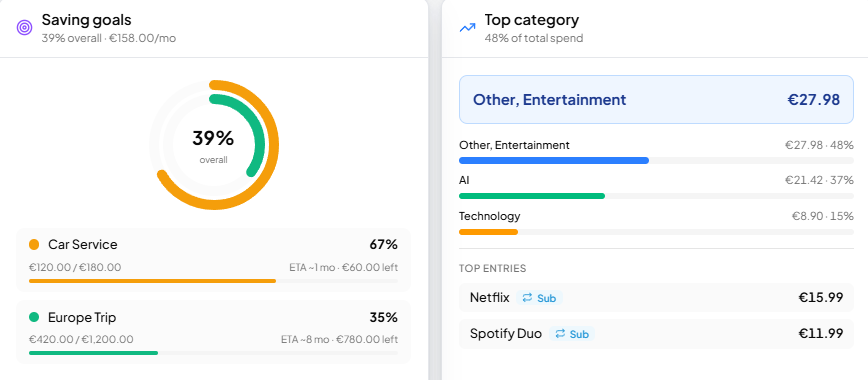This screenshot has height=380, width=868.
Task: Click the recurring arrows icon in Netflix's Sub badge
Action: click(527, 298)
